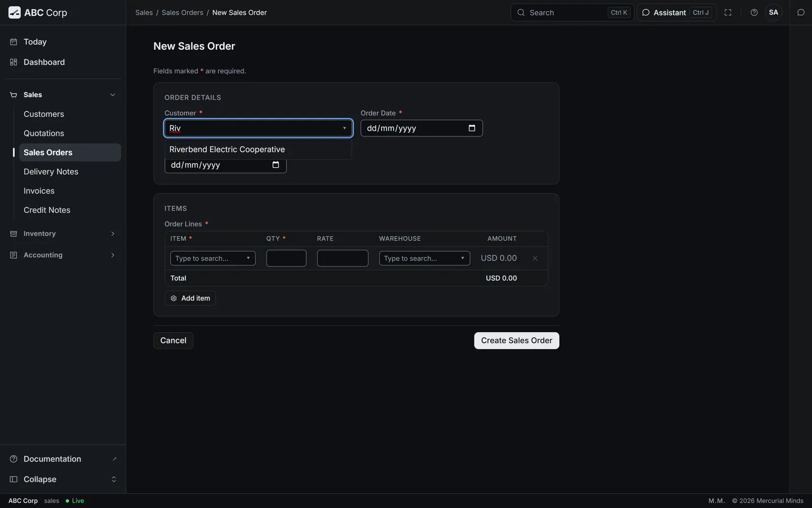Click the Accounting ledger icon in sidebar
This screenshot has width=812, height=508.
point(14,255)
